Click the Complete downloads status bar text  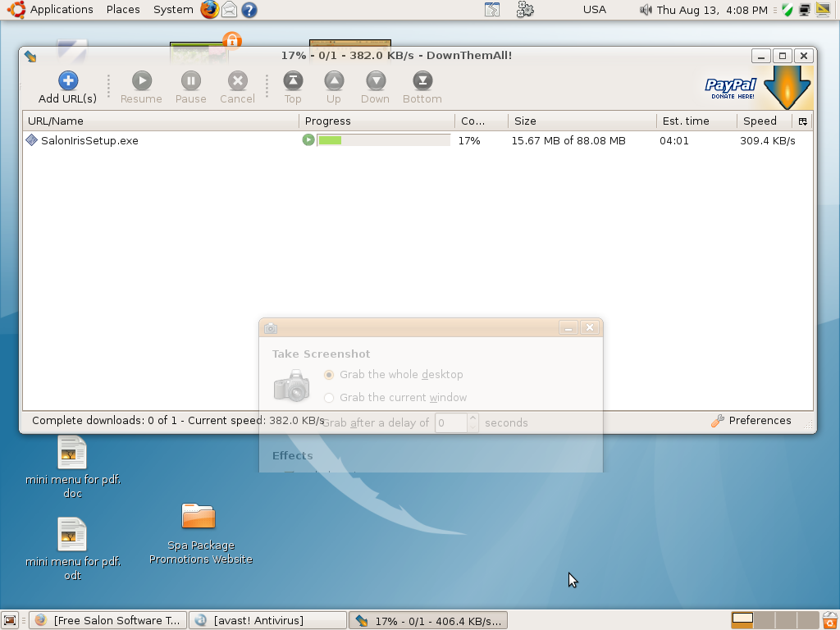(178, 421)
